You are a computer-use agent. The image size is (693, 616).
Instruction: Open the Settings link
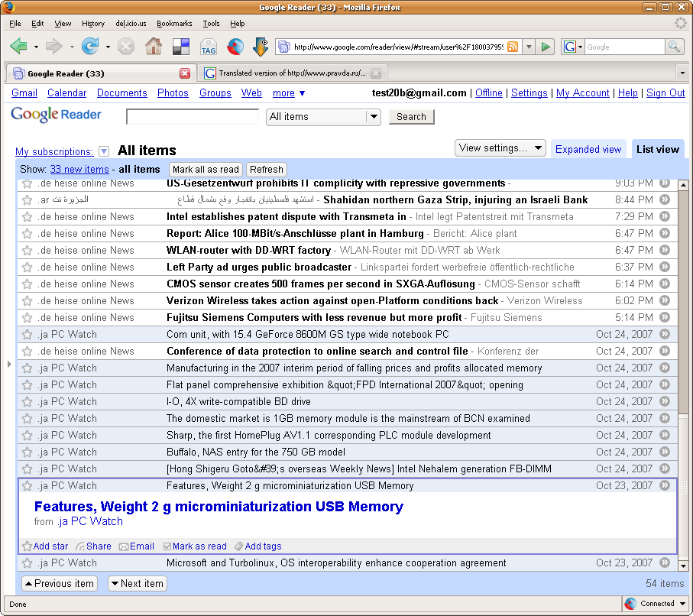tap(529, 93)
